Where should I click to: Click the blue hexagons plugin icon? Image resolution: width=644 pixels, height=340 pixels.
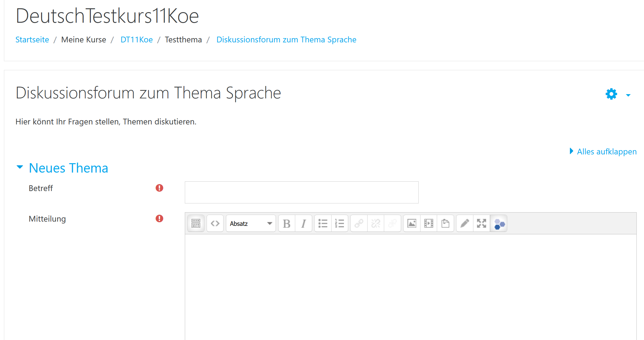(499, 224)
